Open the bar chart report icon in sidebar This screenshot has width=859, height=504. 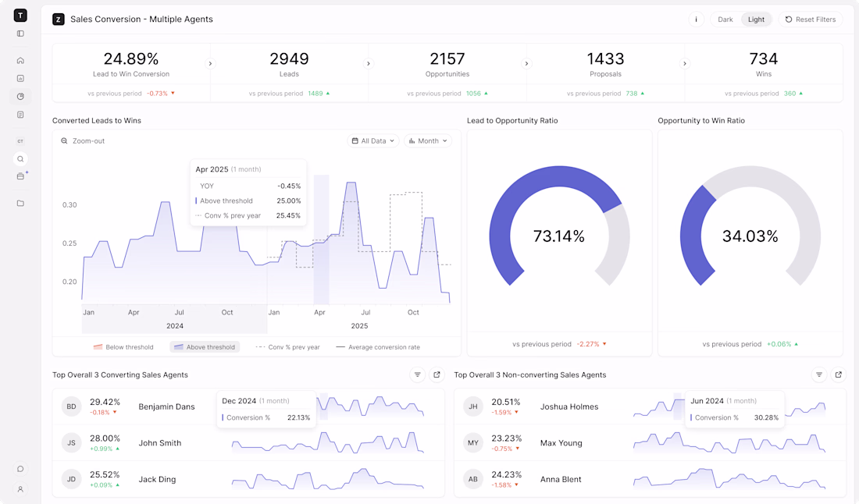(x=20, y=78)
